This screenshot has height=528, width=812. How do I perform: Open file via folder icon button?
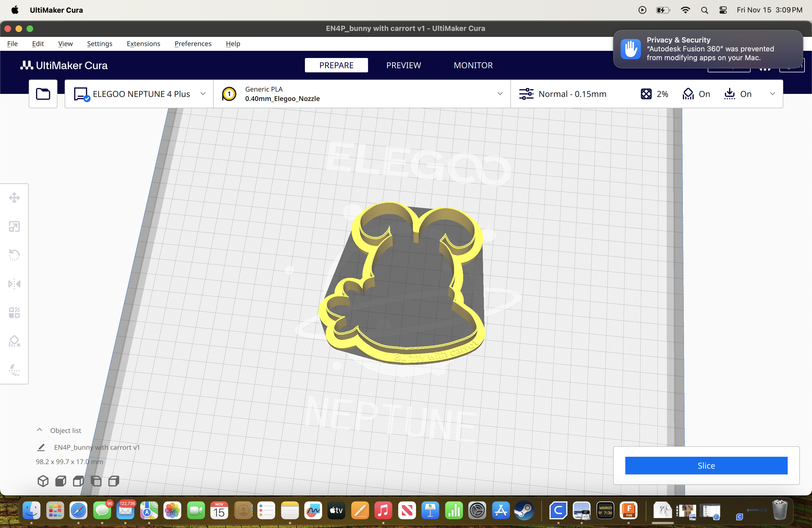(x=43, y=94)
